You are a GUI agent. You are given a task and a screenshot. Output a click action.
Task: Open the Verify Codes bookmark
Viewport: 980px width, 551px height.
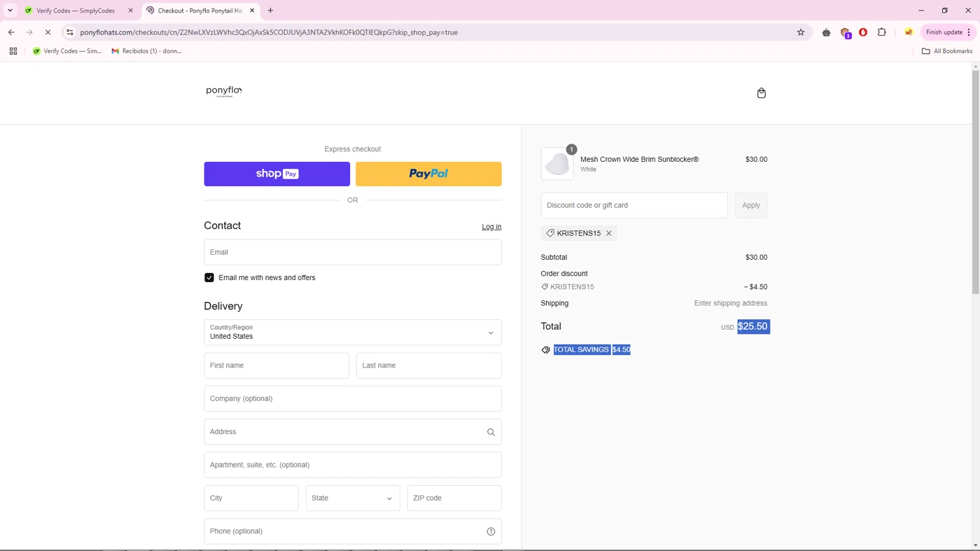point(67,51)
